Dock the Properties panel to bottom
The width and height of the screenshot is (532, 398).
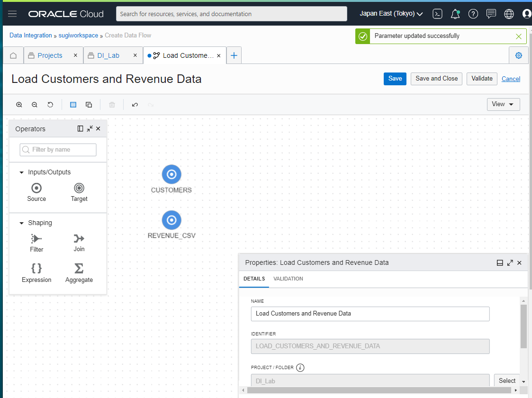(500, 263)
